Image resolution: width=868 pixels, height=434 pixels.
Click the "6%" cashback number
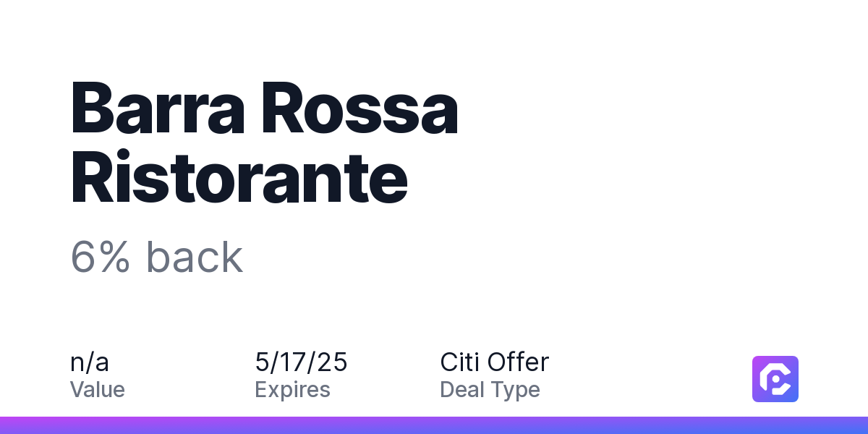click(x=101, y=257)
